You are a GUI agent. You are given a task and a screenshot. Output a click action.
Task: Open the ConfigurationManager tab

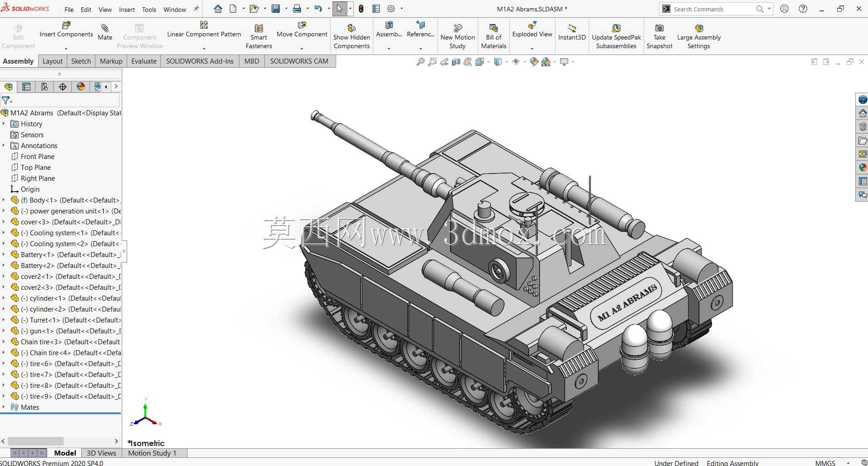45,87
